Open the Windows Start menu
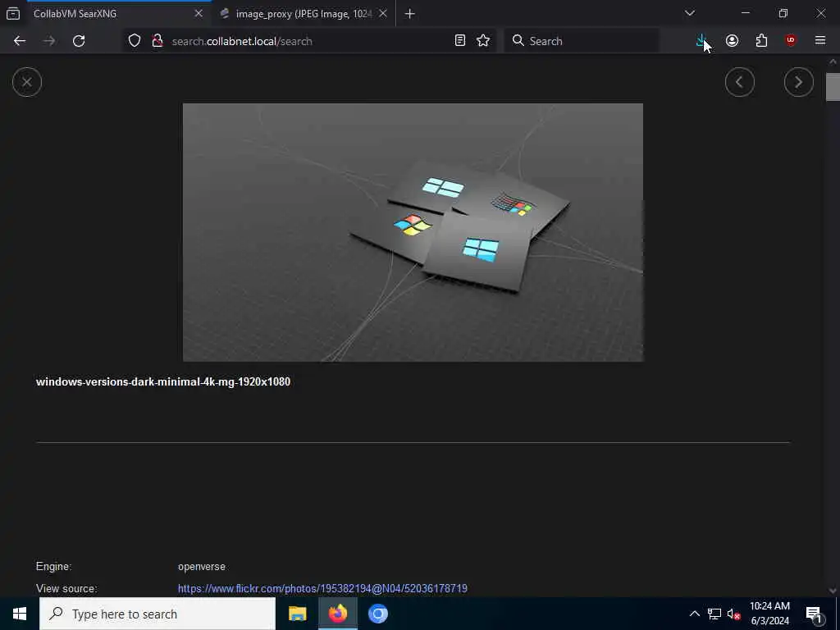The image size is (840, 630). (20, 614)
